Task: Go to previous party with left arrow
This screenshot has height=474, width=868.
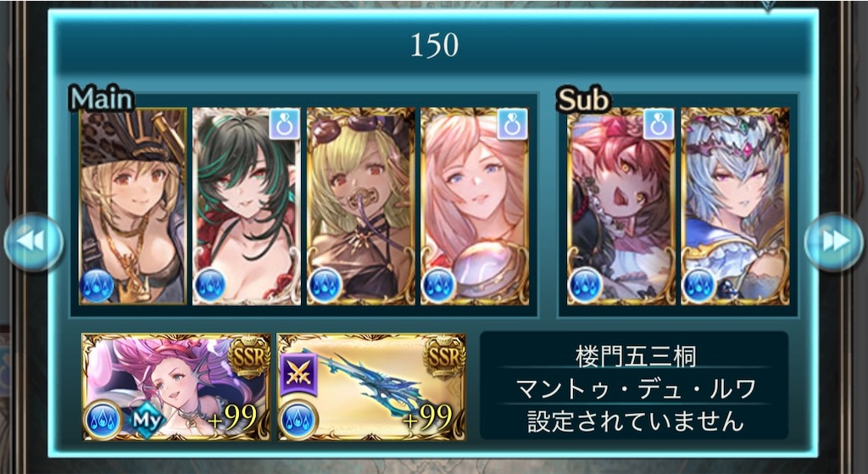Action: [x=34, y=242]
